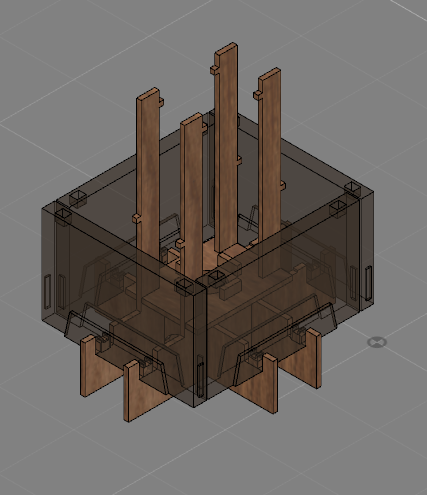Select the translucent dark box enclosure
Image resolution: width=427 pixels, height=495 pixels.
(x=208, y=259)
